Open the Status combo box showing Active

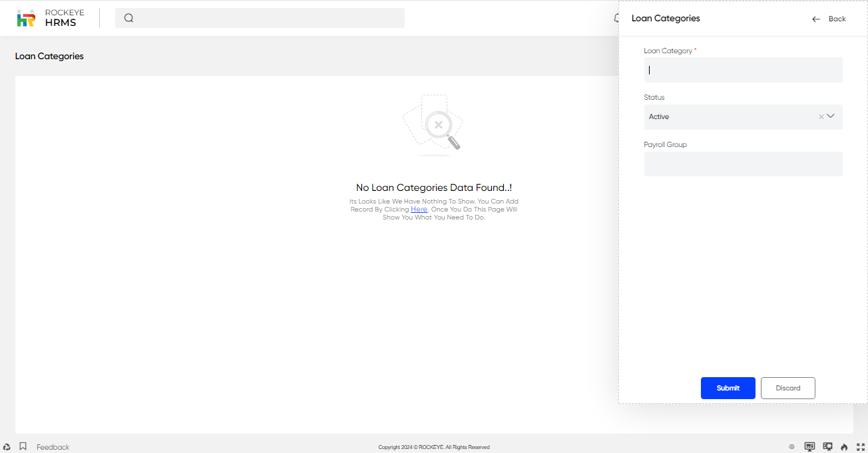[743, 117]
